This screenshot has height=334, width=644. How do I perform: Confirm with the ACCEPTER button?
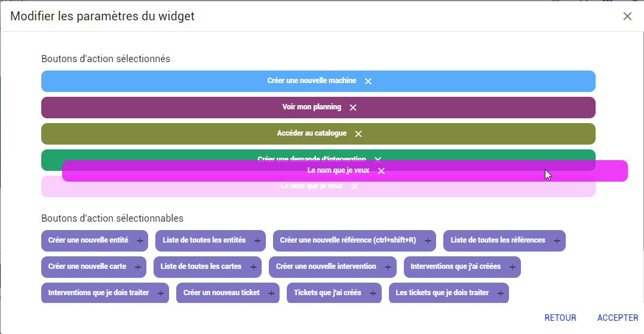click(x=617, y=317)
